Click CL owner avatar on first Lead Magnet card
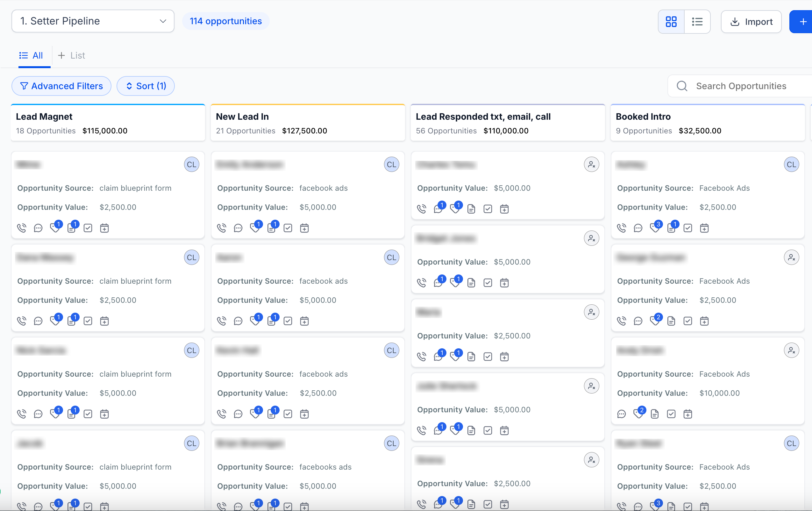Screen dimensions: 812x511 [191, 165]
